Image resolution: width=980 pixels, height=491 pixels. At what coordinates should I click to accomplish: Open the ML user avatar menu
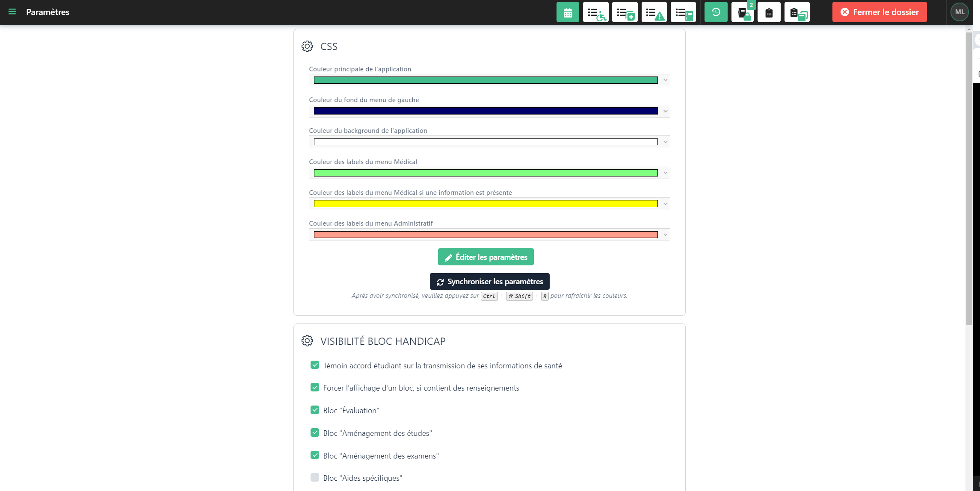[959, 12]
